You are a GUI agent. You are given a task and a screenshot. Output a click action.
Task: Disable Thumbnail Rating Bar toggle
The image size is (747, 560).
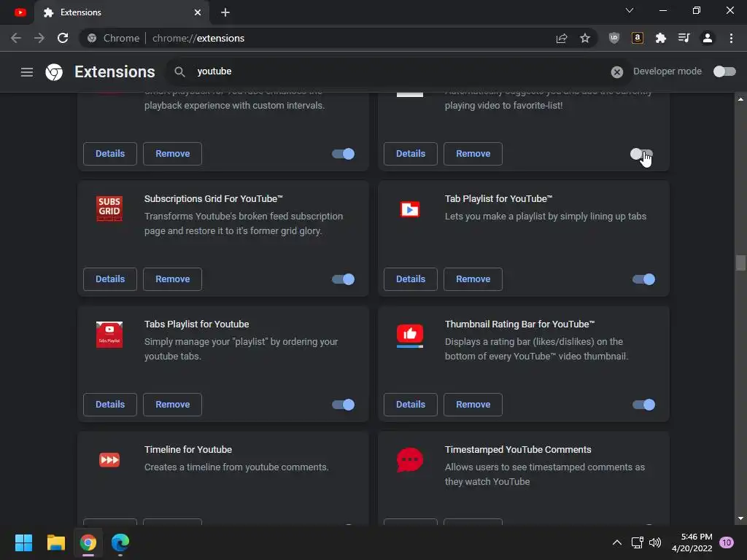pos(643,405)
